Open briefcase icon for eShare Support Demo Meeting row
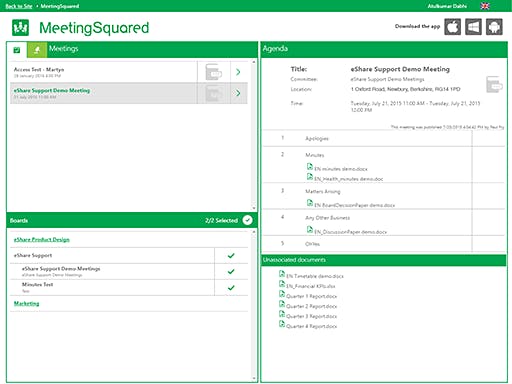The image size is (512, 384). tap(213, 93)
